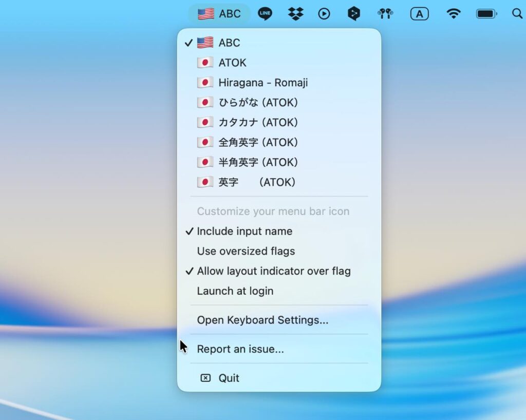Click the circled play button menu bar icon
Image resolution: width=526 pixels, height=420 pixels.
coord(324,14)
